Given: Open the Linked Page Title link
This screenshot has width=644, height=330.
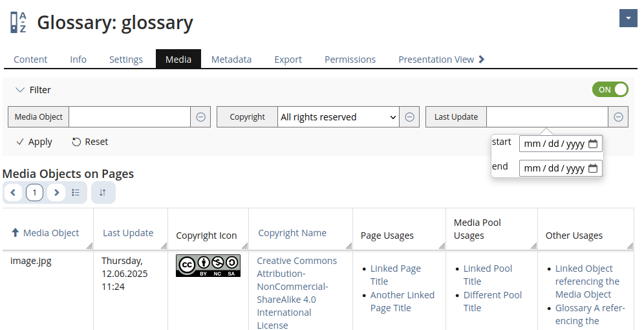Looking at the screenshot, I should pos(396,275).
